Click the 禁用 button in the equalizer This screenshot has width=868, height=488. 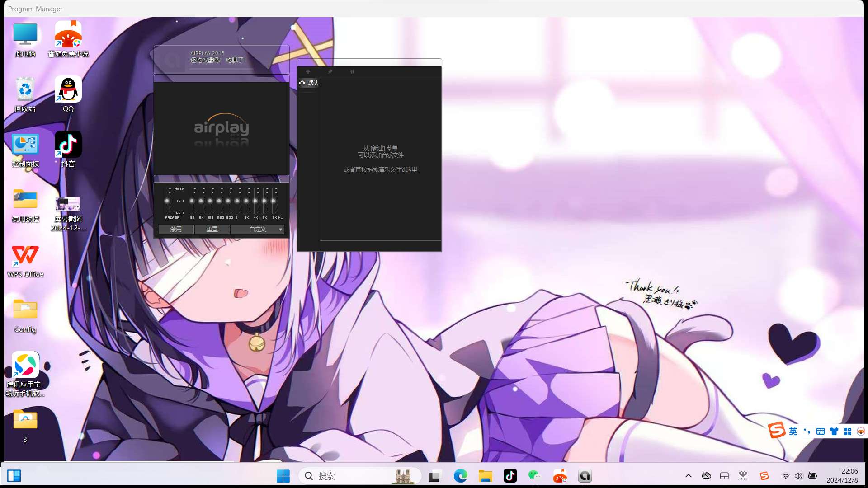pyautogui.click(x=176, y=229)
